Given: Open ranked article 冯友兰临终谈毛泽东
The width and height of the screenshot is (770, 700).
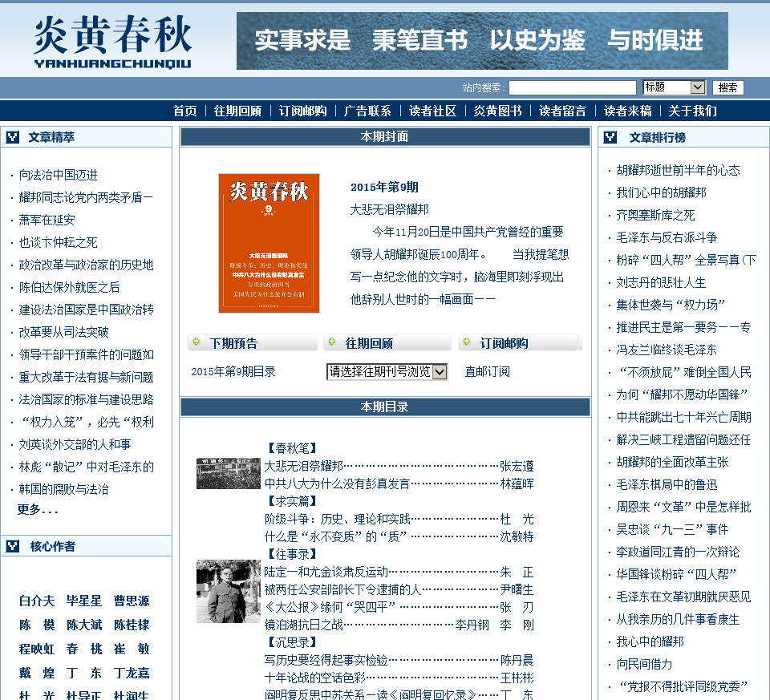Looking at the screenshot, I should click(667, 350).
